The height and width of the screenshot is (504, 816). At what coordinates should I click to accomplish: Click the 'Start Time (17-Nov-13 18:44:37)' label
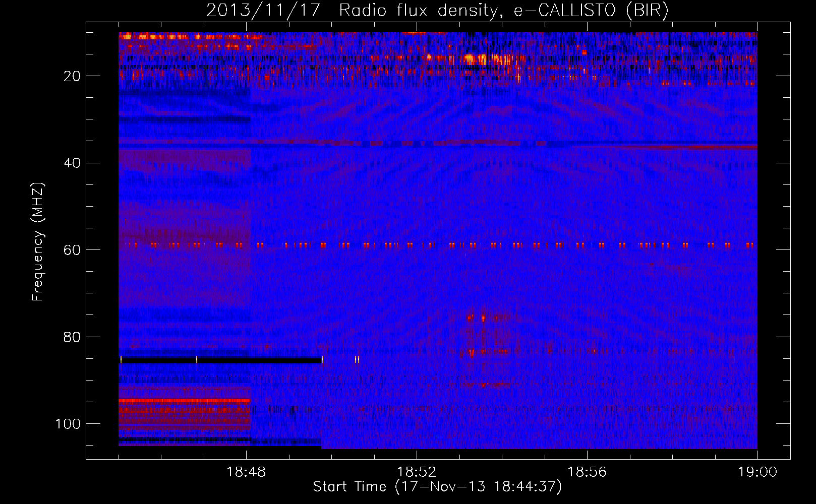click(437, 487)
